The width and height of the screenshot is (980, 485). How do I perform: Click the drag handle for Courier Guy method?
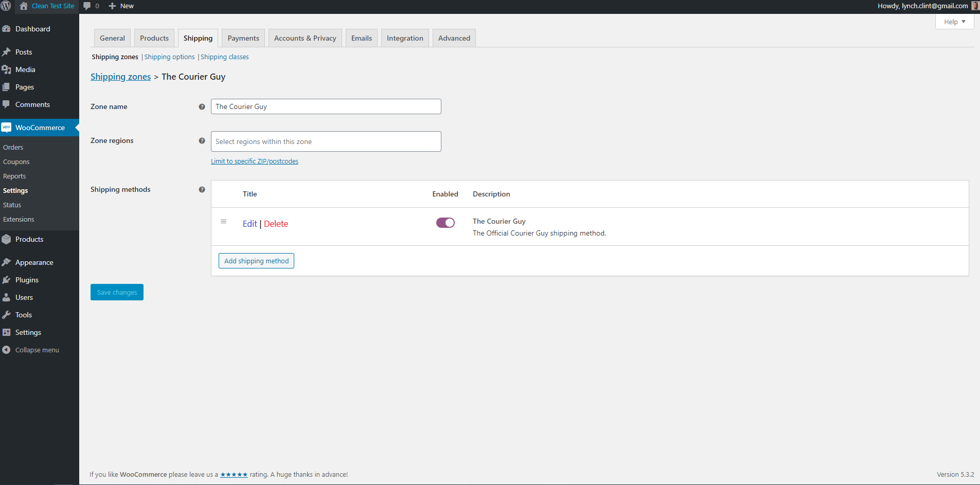point(223,222)
